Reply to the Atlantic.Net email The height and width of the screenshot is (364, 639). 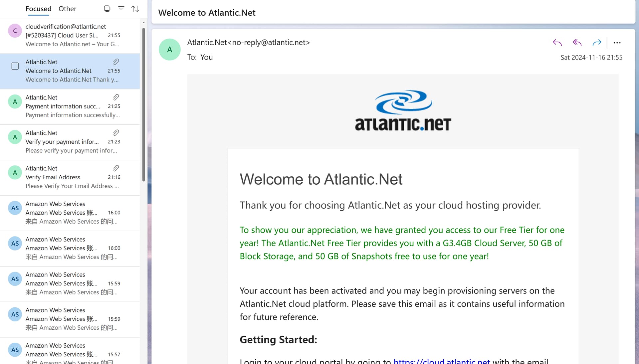click(557, 43)
